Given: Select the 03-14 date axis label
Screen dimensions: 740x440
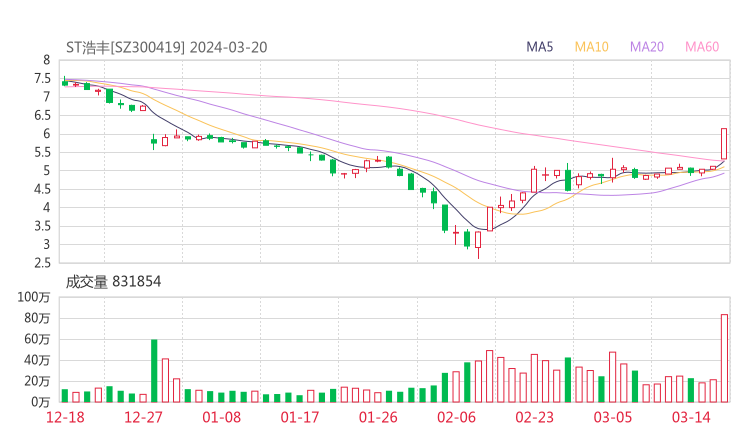Looking at the screenshot, I should [691, 417].
